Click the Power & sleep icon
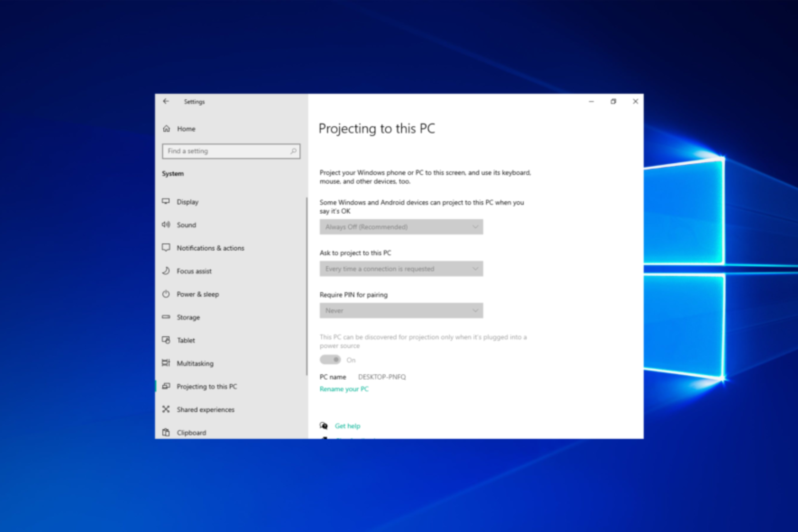 pos(167,293)
